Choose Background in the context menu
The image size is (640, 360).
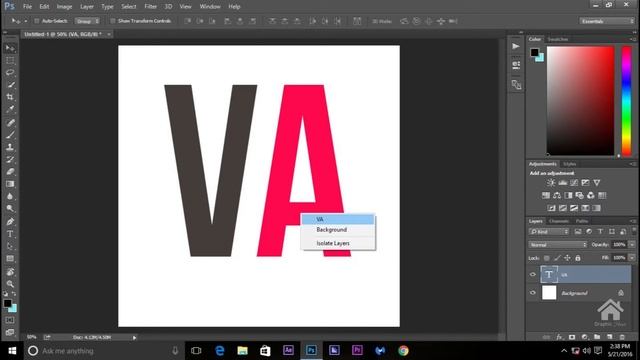click(338, 230)
